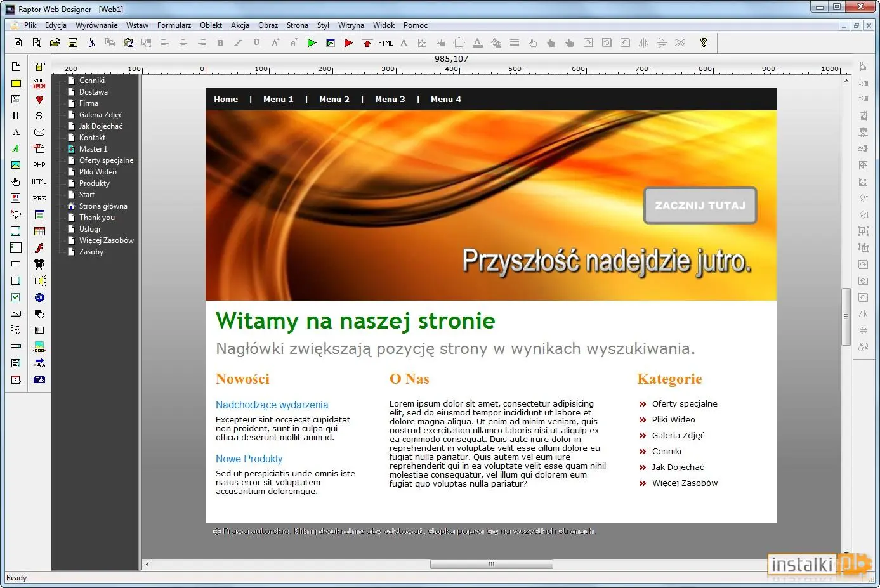Click the red play Publish icon

[348, 42]
